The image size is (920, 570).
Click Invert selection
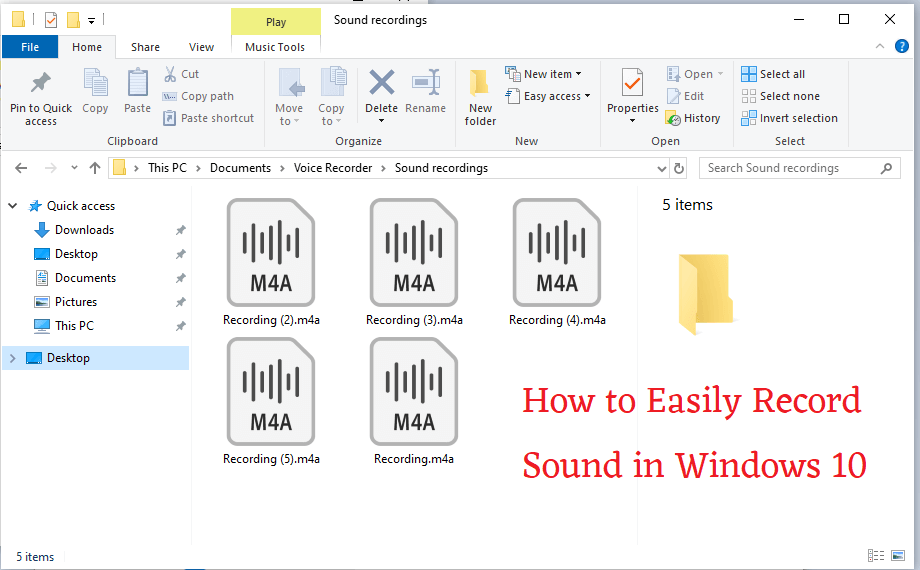click(789, 118)
